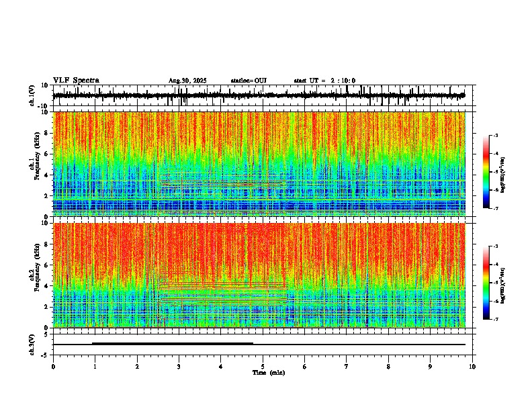This screenshot has height=411, width=532.
Task: Click the ch.2 color scale bar
Action: (486, 283)
